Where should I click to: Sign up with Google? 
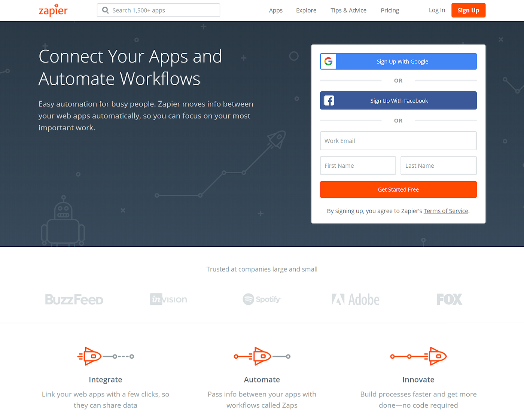[x=398, y=61]
